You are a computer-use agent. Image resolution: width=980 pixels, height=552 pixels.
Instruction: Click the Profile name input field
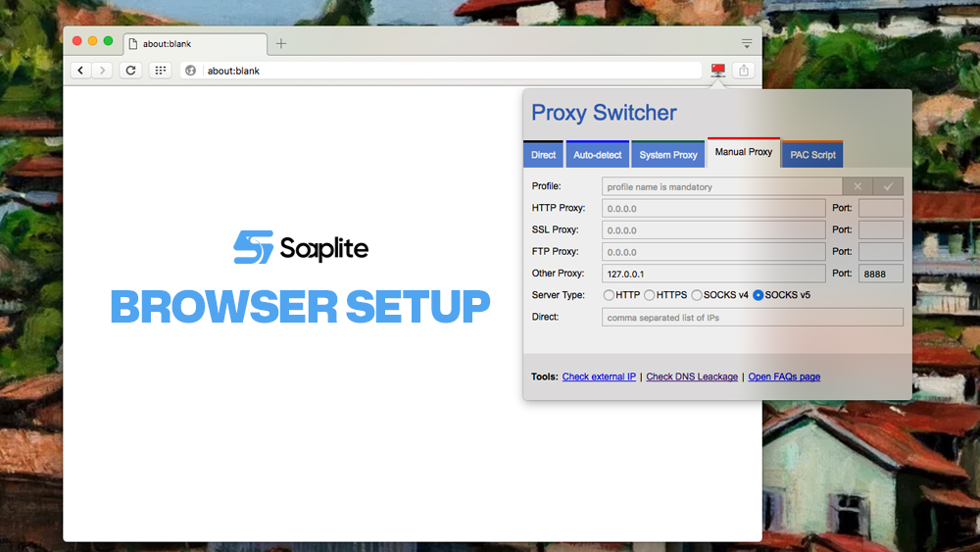tap(722, 186)
